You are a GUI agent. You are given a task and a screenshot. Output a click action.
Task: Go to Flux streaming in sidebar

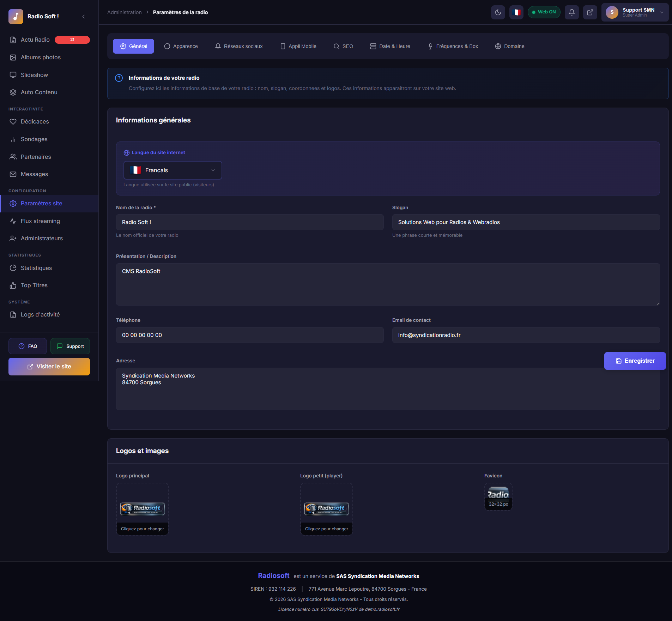click(40, 221)
